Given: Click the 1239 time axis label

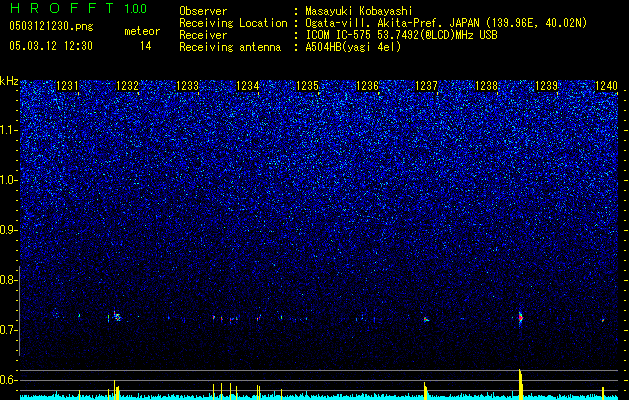Looking at the screenshot, I should tap(546, 85).
